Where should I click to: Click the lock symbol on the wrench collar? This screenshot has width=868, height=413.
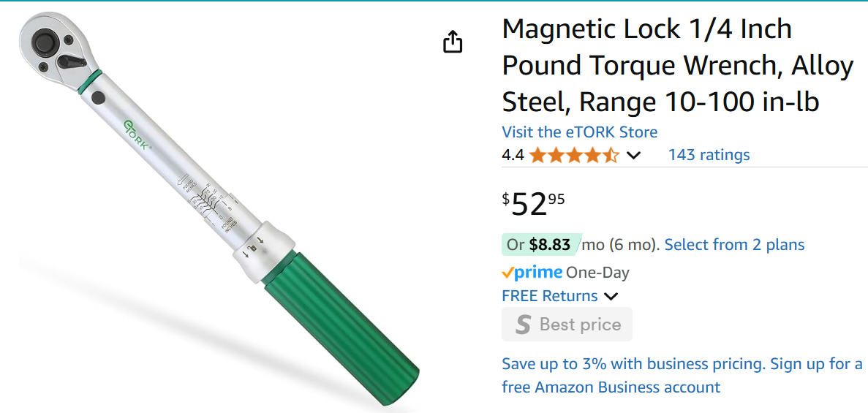click(x=253, y=247)
